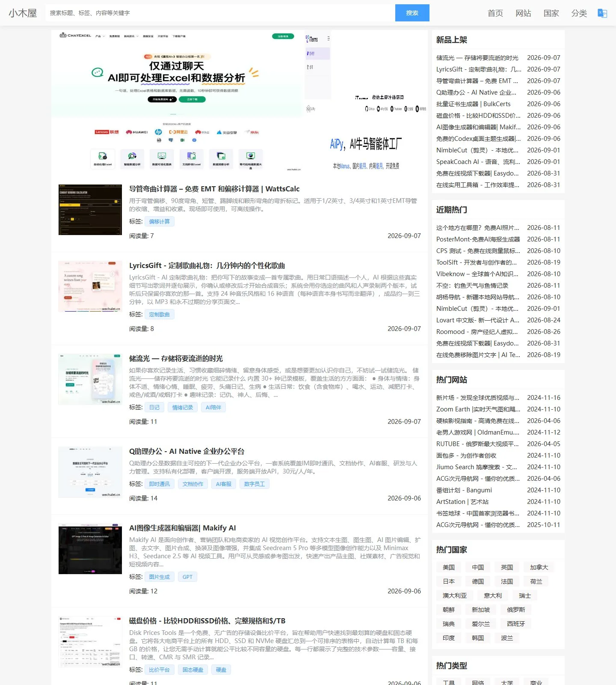Select 西班牙 in 热门国家
This screenshot has height=685, width=616.
[x=516, y=624]
